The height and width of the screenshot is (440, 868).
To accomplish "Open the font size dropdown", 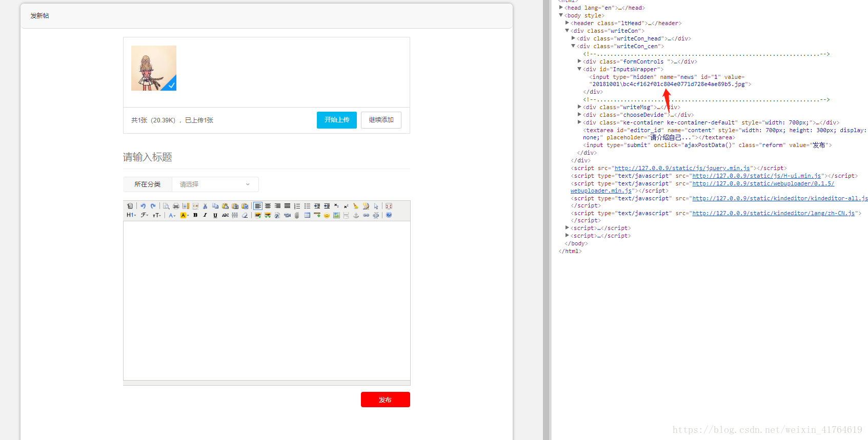I will click(157, 215).
